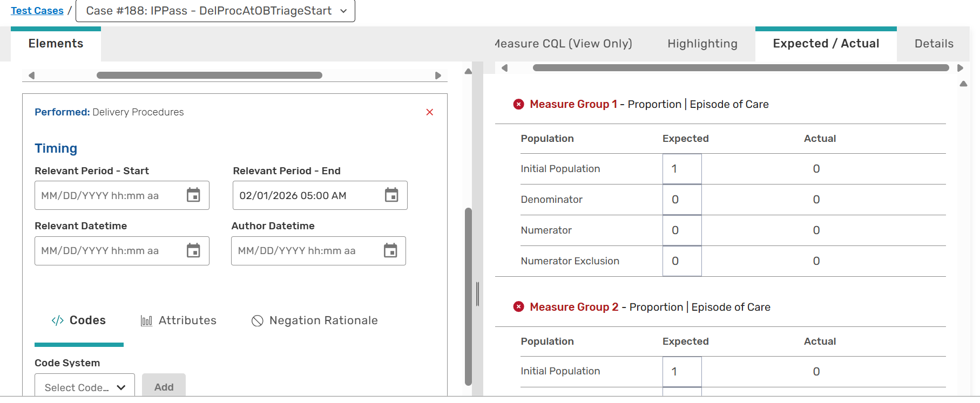The image size is (980, 403).
Task: Open calendar picker for Relevant Period End
Action: click(391, 195)
